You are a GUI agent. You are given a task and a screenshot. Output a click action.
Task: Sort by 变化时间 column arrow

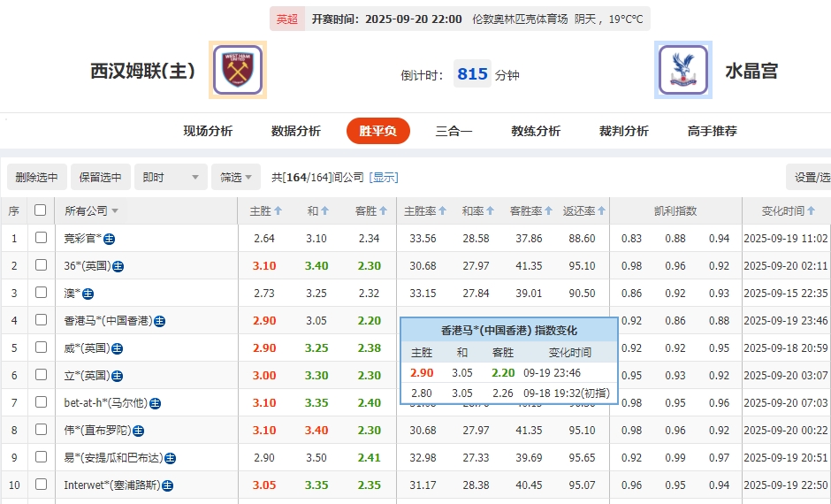pos(811,211)
